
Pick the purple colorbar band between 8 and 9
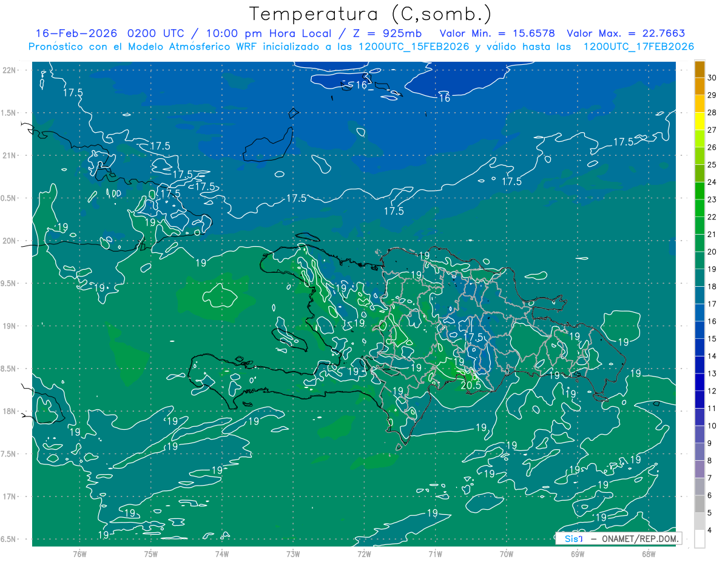pos(699,452)
